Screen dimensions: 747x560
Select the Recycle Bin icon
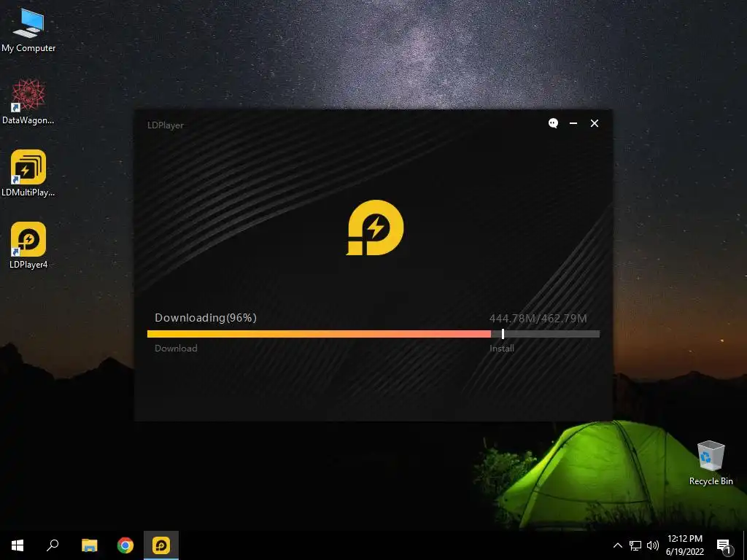point(711,463)
